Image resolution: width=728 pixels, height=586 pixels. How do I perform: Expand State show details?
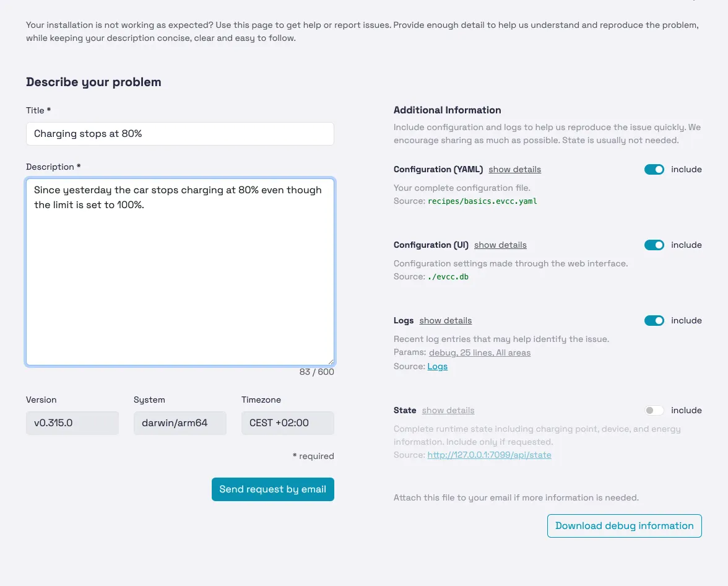[448, 410]
